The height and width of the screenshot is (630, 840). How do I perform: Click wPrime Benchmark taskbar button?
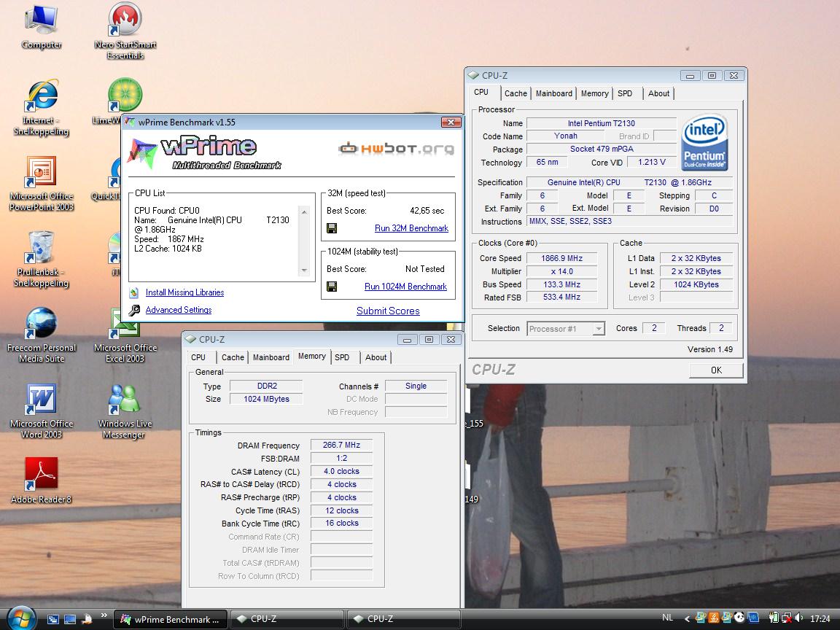(171, 619)
